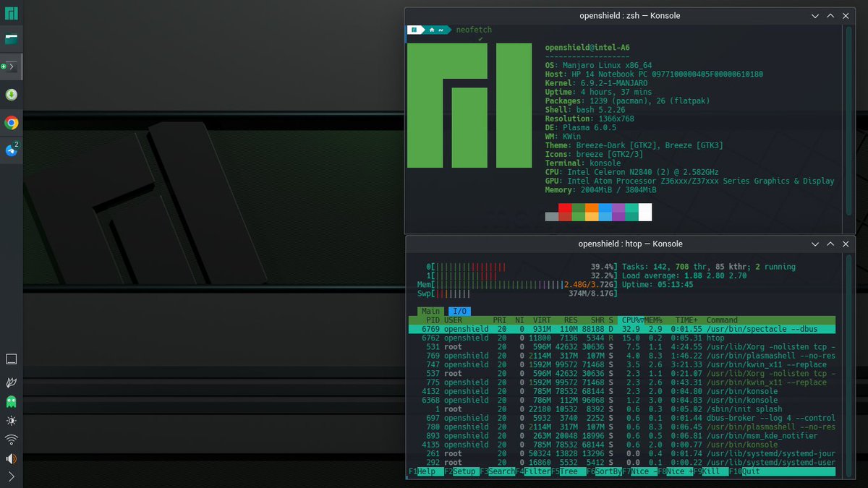The image size is (868, 488).
Task: Click CPU 0 usage meter in htop
Action: (521, 267)
